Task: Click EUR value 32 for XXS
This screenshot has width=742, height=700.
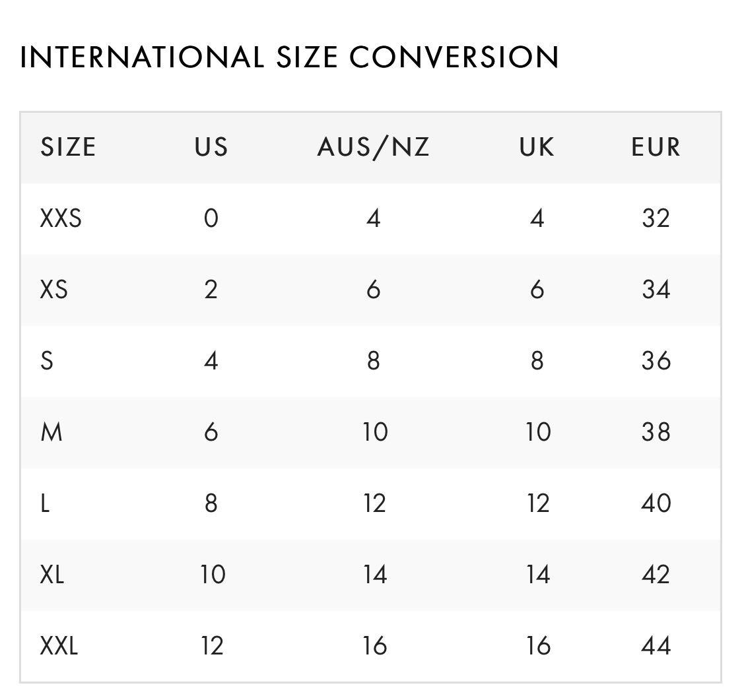Action: 656,218
